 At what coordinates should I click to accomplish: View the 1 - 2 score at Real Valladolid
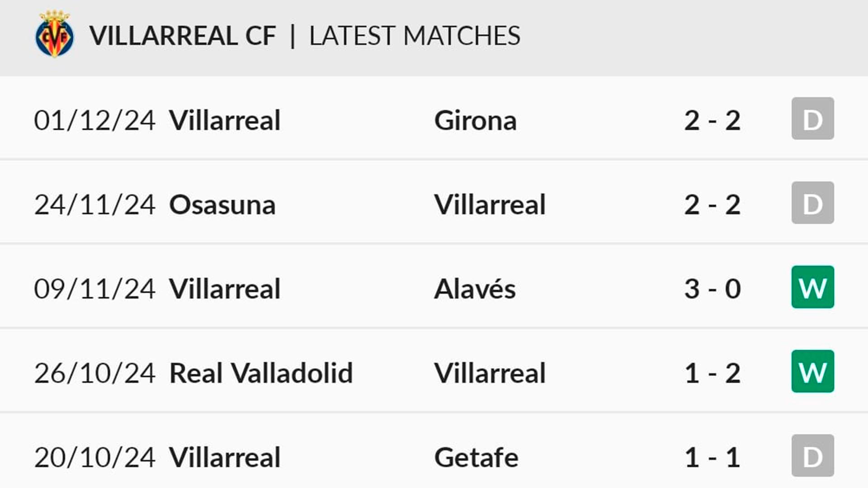712,373
